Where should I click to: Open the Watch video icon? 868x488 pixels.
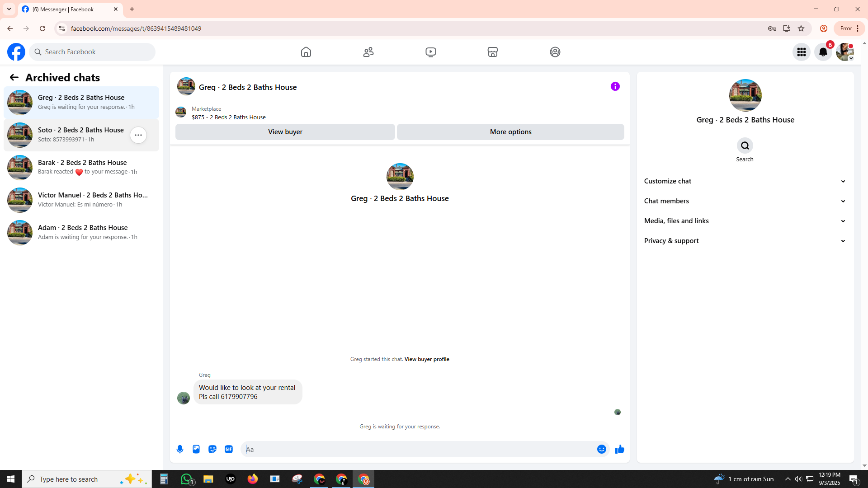tap(431, 52)
